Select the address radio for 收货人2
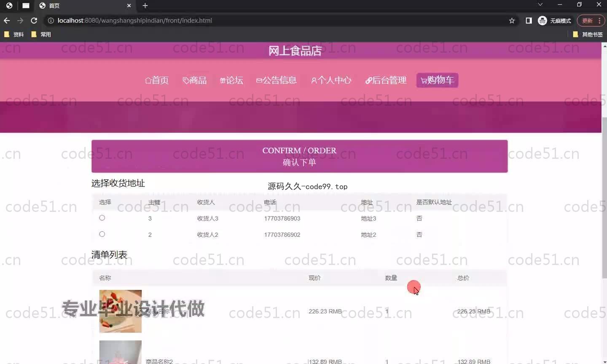The height and width of the screenshot is (364, 607). tap(102, 234)
